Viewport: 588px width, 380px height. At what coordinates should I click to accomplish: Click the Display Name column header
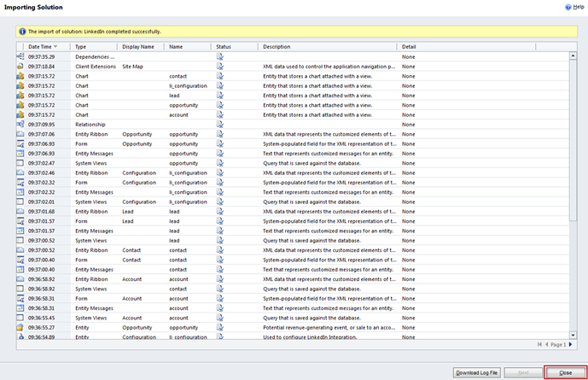coord(141,46)
